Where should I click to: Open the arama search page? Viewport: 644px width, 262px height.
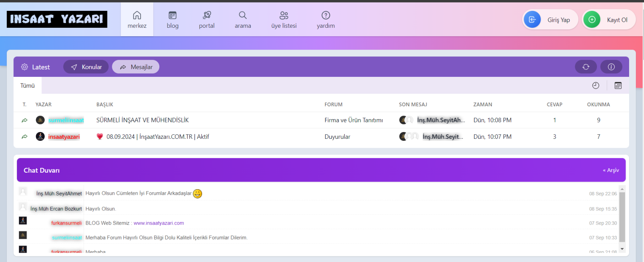click(x=243, y=20)
